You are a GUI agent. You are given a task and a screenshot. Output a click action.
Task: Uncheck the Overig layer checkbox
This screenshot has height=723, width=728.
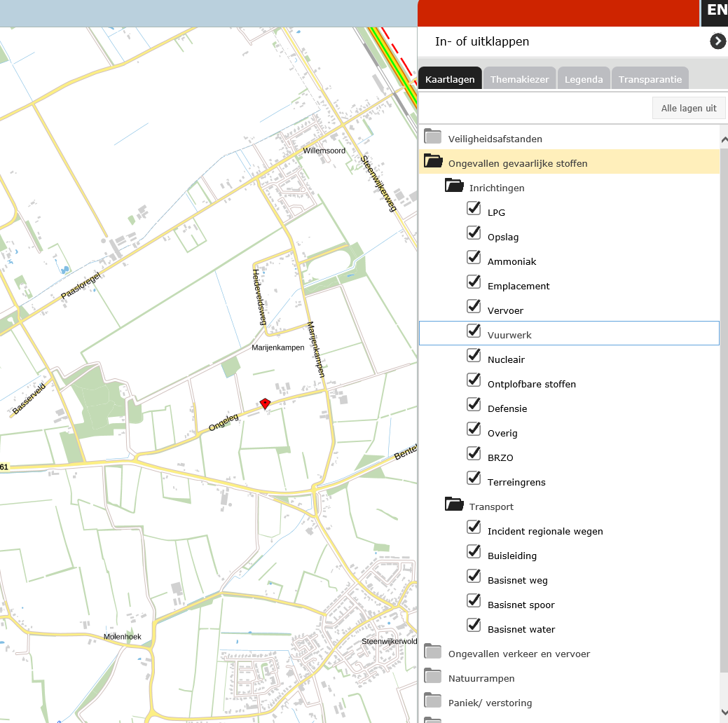(474, 429)
